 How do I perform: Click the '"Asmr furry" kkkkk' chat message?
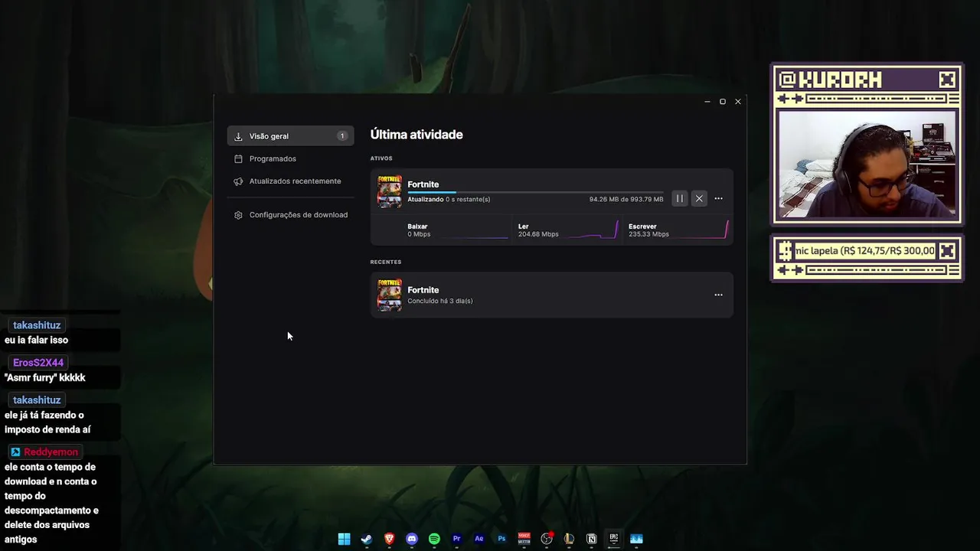pos(44,378)
